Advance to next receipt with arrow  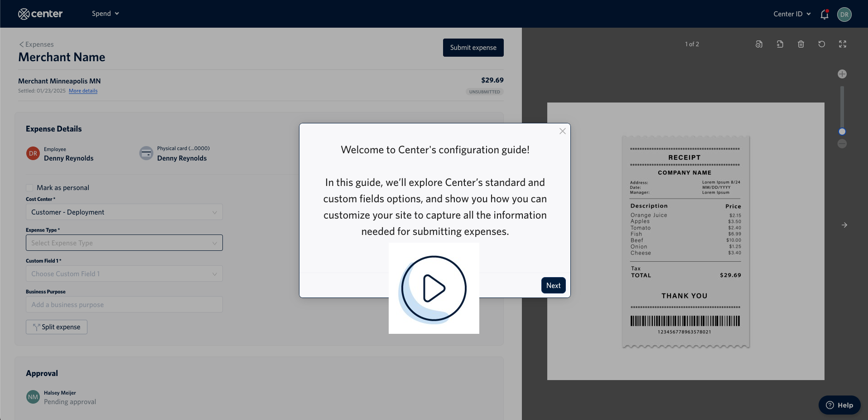coord(844,225)
